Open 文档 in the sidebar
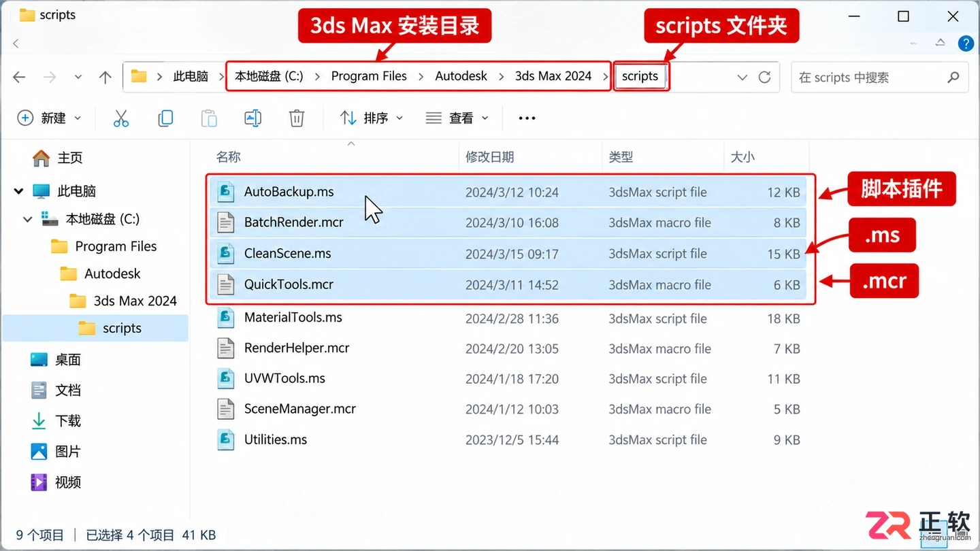980x551 pixels. pos(56,390)
